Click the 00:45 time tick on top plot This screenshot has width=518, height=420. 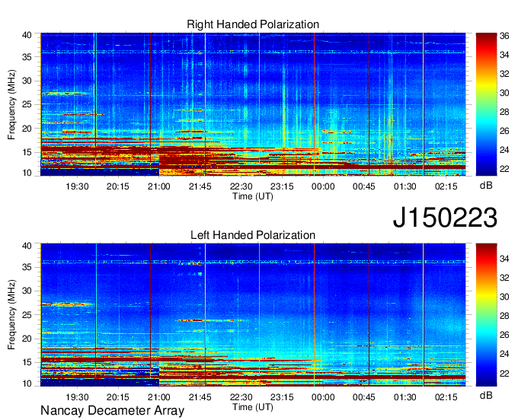(x=364, y=186)
